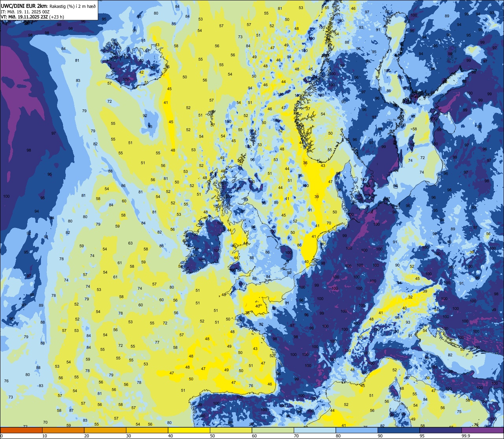Click the 40–50% bright yellow legend swatch
Image resolution: width=504 pixels, height=439 pixels.
point(189,430)
